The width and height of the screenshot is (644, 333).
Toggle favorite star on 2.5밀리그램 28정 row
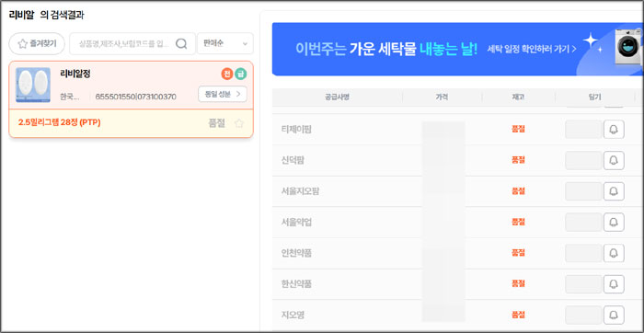239,123
